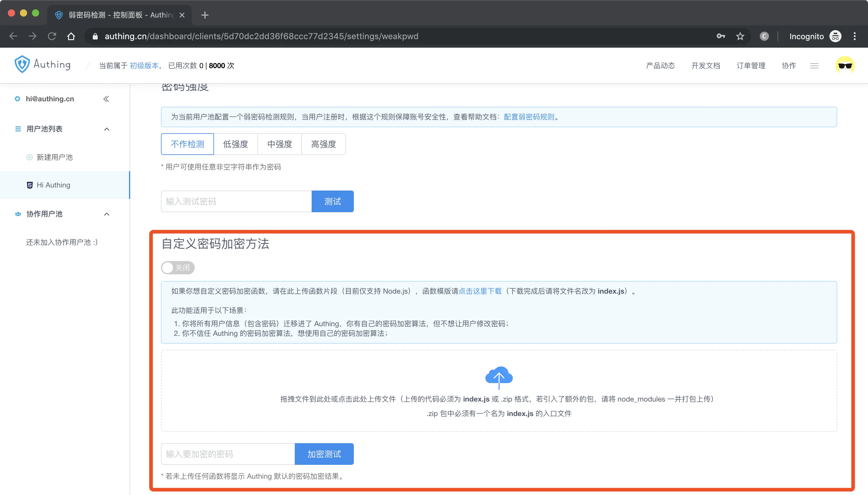The image size is (868, 495).
Task: Click the 输入测试密码 input field
Action: [236, 201]
